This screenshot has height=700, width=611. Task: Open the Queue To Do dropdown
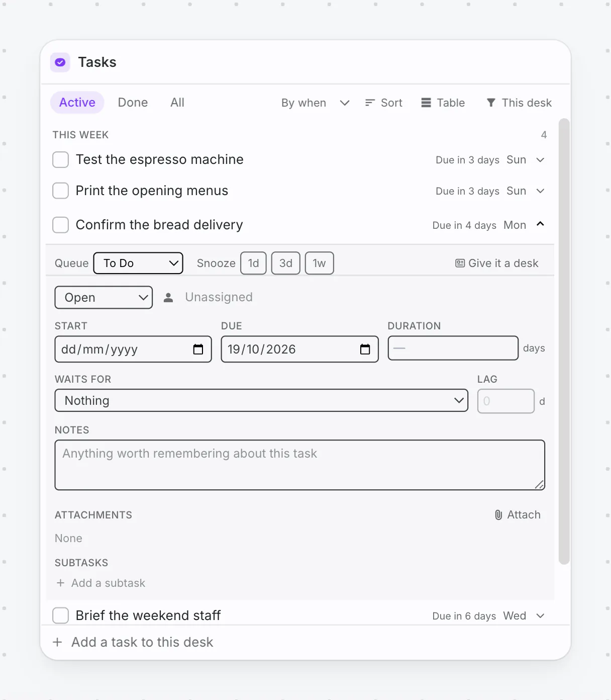pos(138,263)
